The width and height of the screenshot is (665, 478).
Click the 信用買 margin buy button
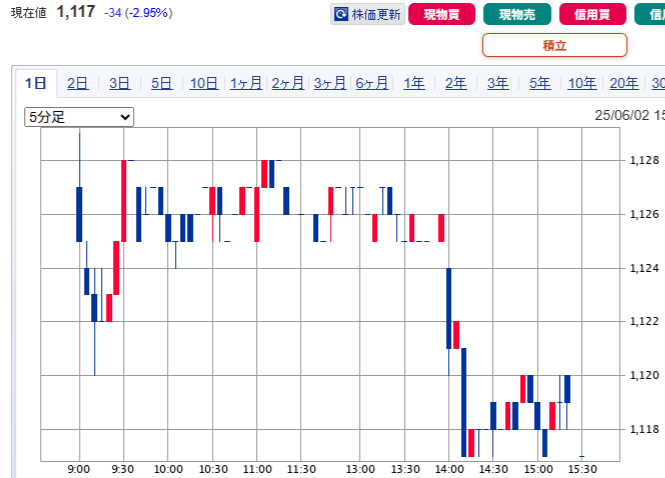pyautogui.click(x=592, y=14)
